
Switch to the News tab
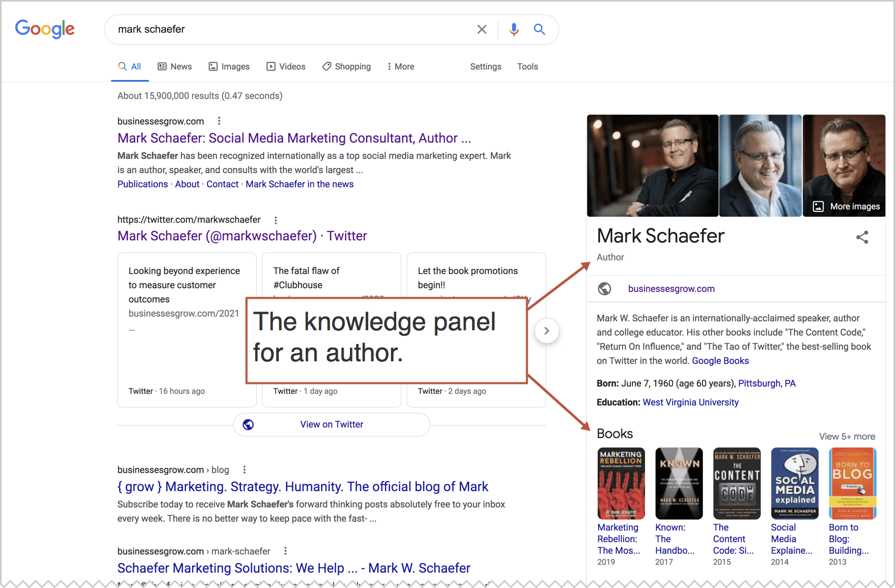[175, 67]
